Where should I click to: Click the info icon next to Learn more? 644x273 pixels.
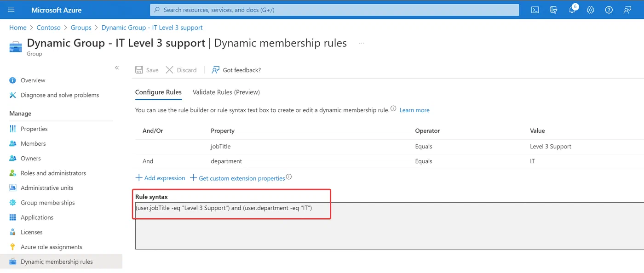pyautogui.click(x=393, y=109)
